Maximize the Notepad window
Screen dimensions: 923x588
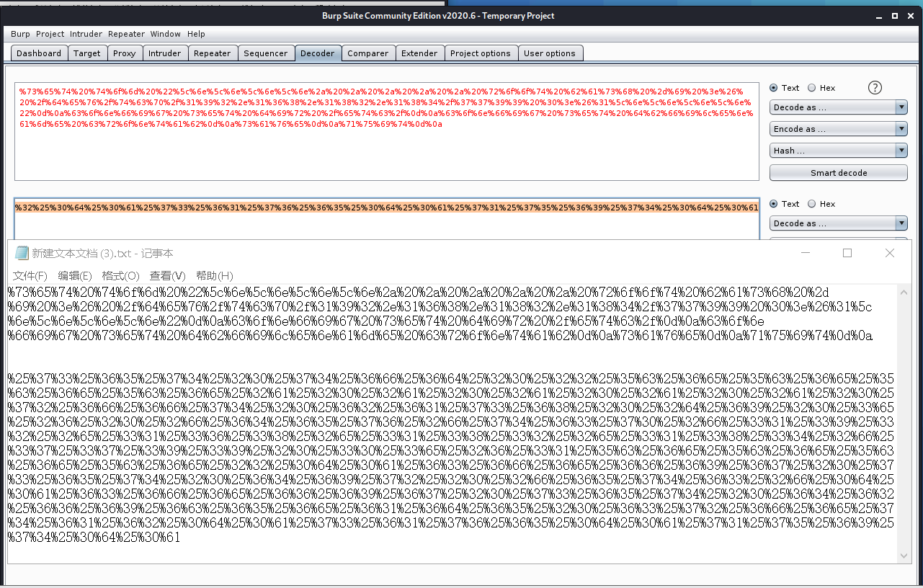pyautogui.click(x=847, y=253)
